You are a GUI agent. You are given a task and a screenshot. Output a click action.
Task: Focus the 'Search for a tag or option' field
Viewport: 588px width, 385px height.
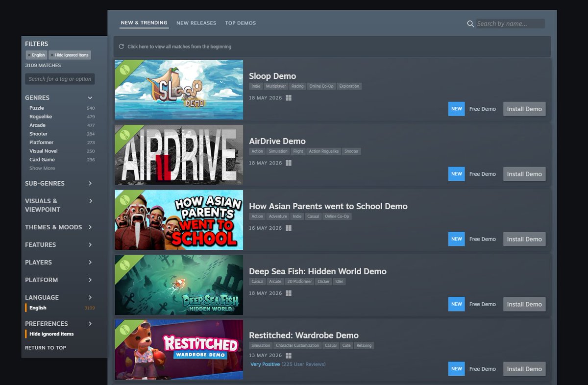coord(60,79)
